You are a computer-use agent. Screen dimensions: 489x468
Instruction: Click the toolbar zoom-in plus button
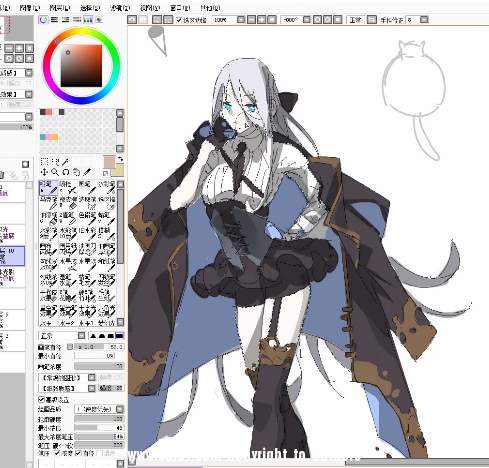(262, 20)
